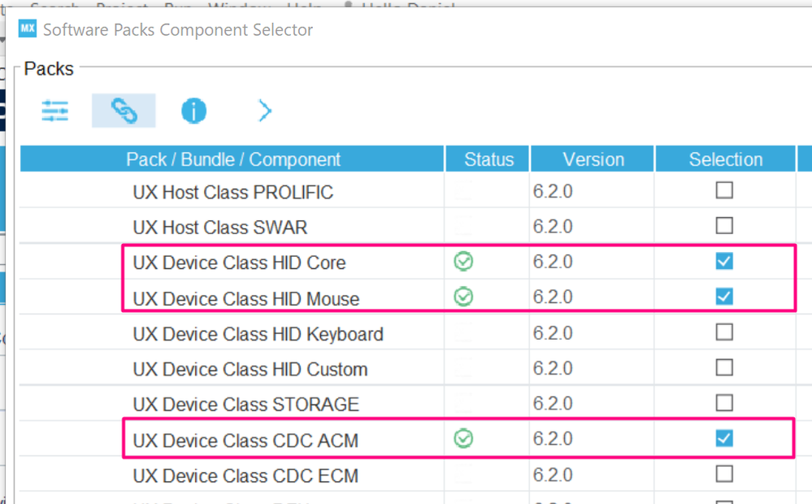Click the status check beside UX Device Class CDC ACM
This screenshot has width=812, height=504.
(x=463, y=438)
